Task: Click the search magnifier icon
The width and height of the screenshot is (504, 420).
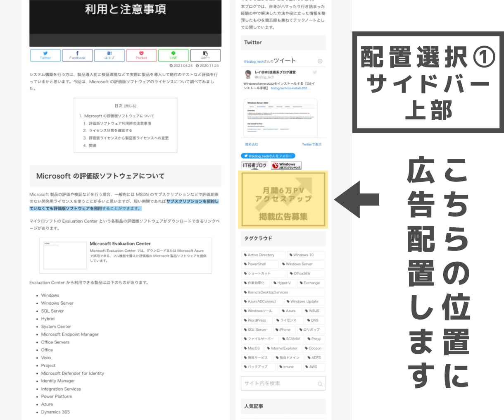Action: [x=320, y=384]
